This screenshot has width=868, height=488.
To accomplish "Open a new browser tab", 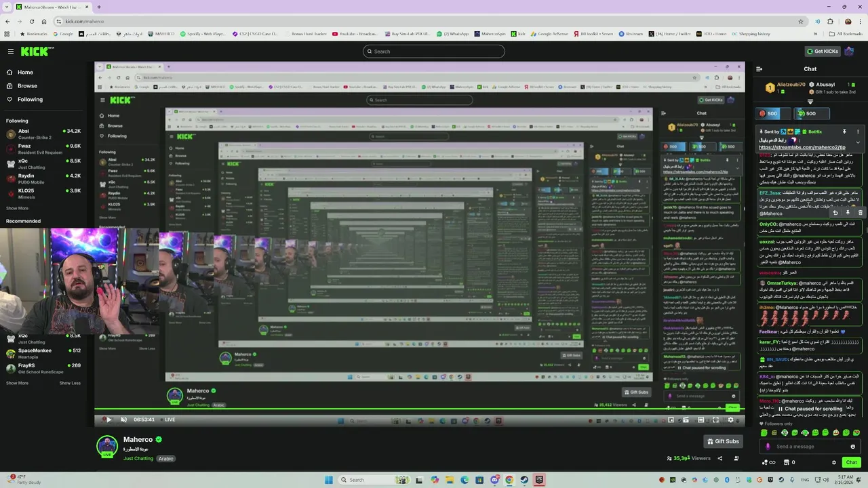I will 99,7.
